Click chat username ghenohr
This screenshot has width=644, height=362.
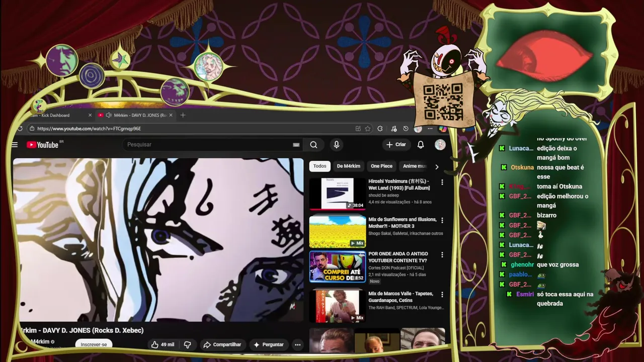tap(522, 264)
